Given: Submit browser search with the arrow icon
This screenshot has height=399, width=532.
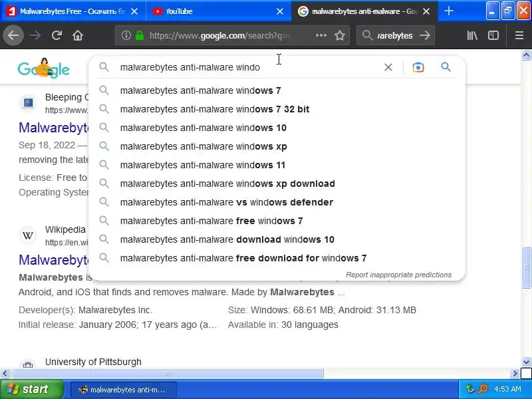Looking at the screenshot, I should coord(425,35).
